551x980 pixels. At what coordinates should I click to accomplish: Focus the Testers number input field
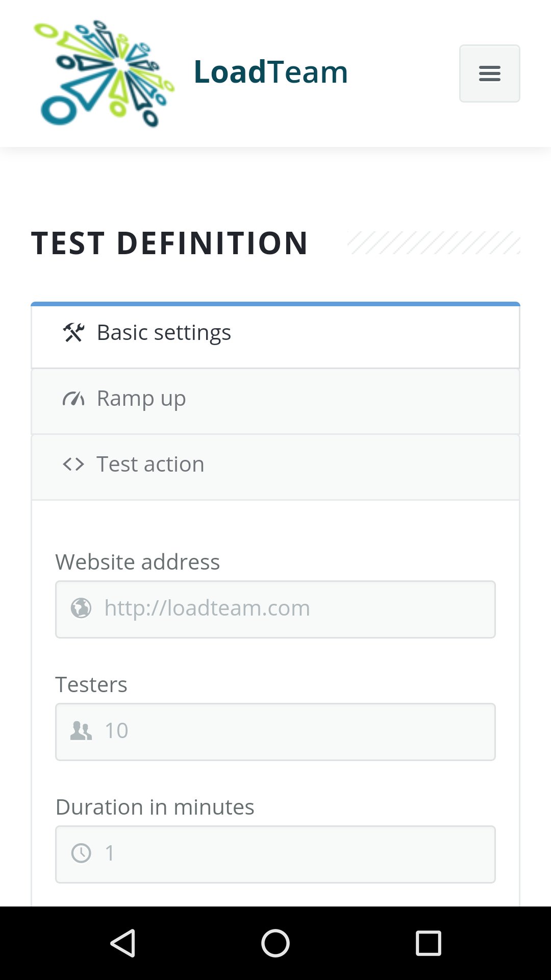296,731
